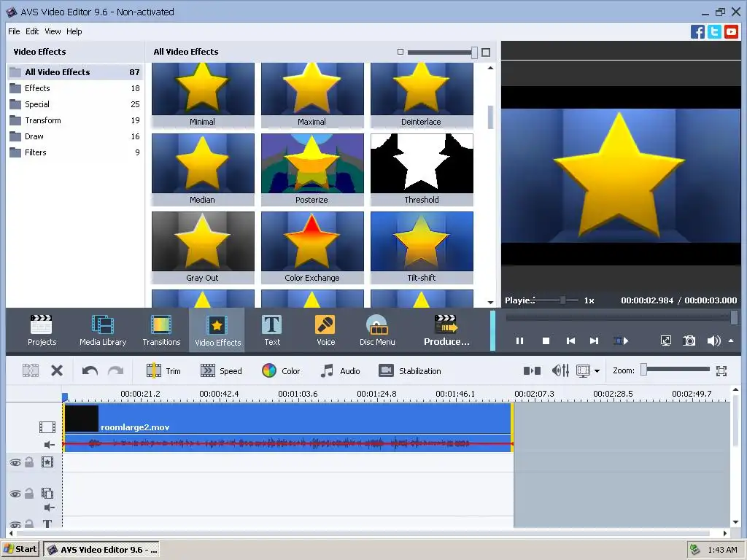Select the Effects category folder
747x560 pixels.
pos(75,88)
